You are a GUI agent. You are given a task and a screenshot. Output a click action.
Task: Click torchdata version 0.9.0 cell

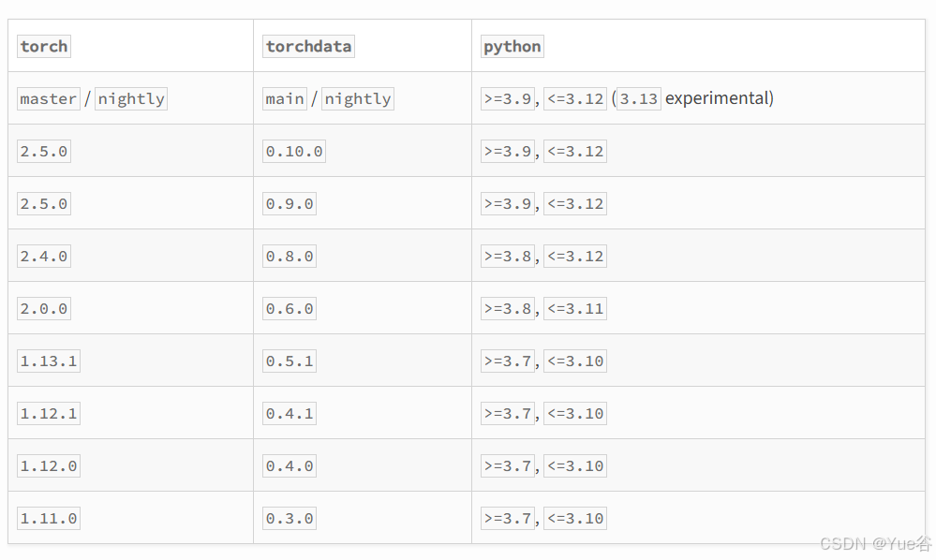pos(290,204)
